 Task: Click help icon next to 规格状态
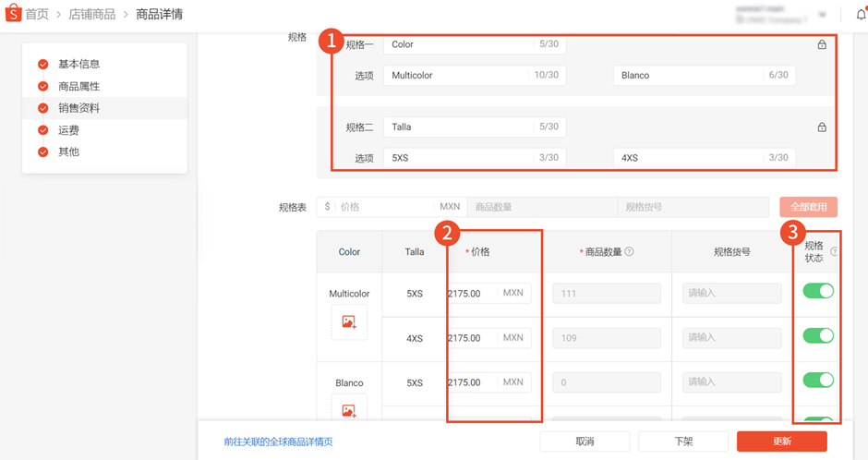pos(834,251)
